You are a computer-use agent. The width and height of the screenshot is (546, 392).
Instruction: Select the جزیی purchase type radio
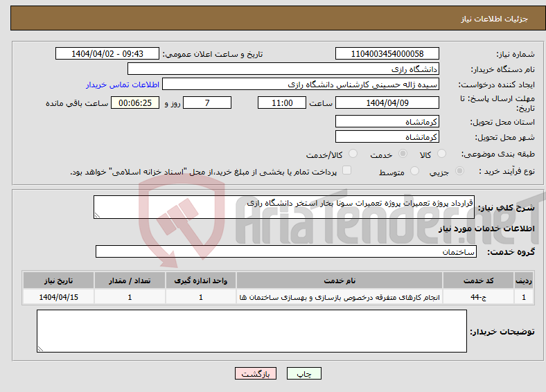(459, 171)
